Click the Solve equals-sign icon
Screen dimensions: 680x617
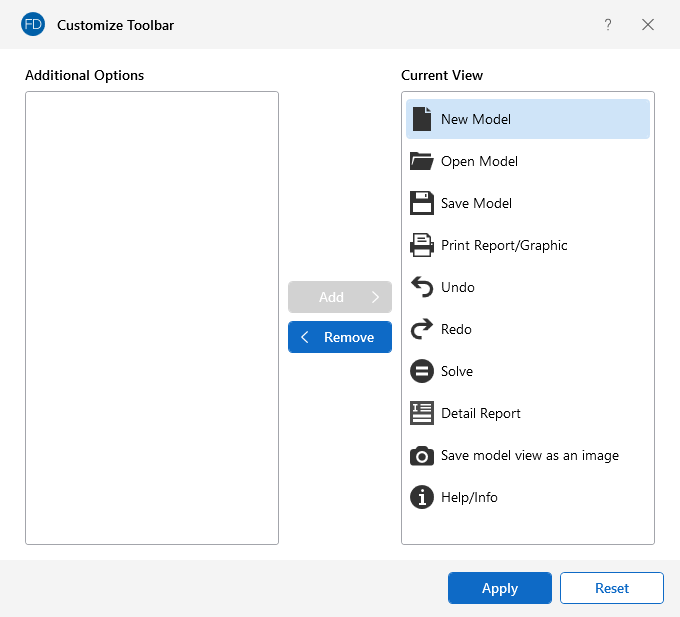click(x=422, y=371)
